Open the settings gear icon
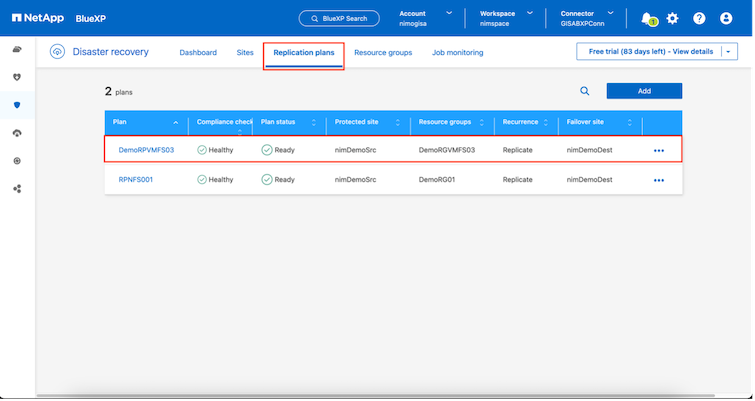Viewport: 755px width, 401px height. coord(672,18)
